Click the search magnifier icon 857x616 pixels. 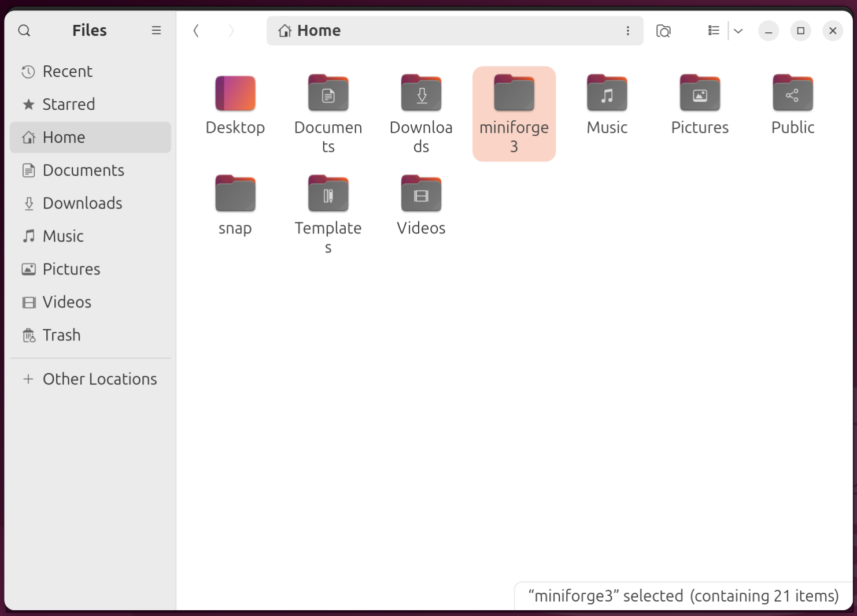24,31
